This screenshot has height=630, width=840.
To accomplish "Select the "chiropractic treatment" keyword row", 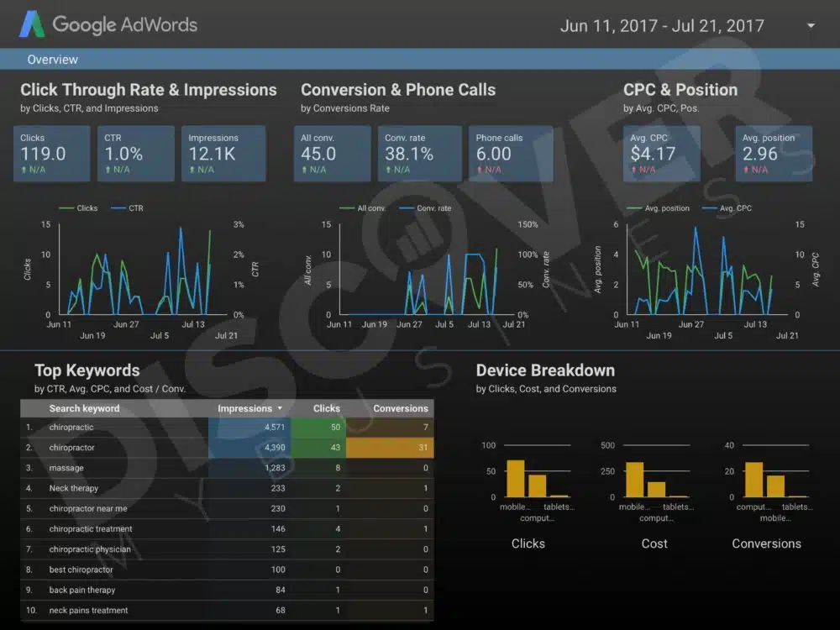I will pos(227,528).
